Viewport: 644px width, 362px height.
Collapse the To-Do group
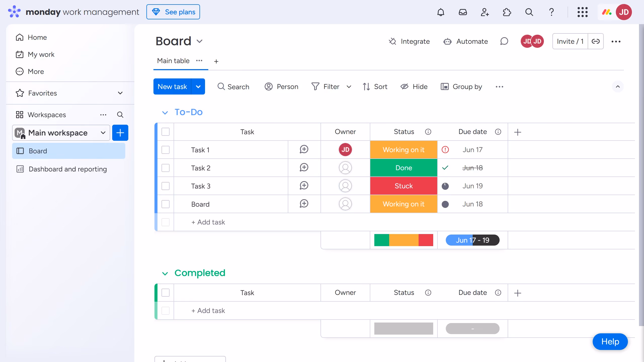tap(165, 112)
